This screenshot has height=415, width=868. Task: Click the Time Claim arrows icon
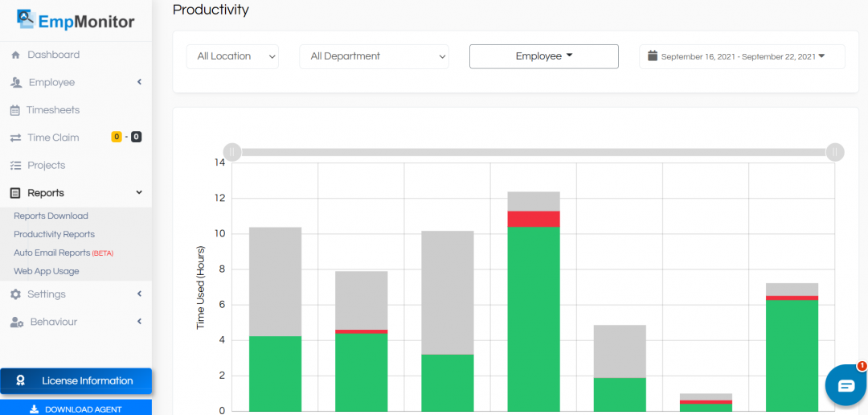(15, 138)
